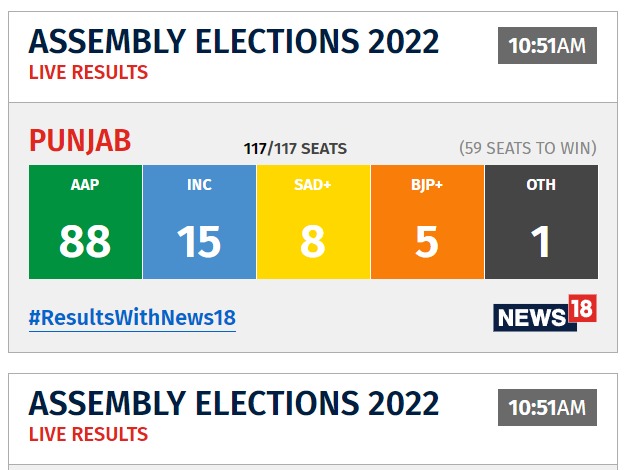Click the 59 SEATS TO WIN note

[x=528, y=148]
